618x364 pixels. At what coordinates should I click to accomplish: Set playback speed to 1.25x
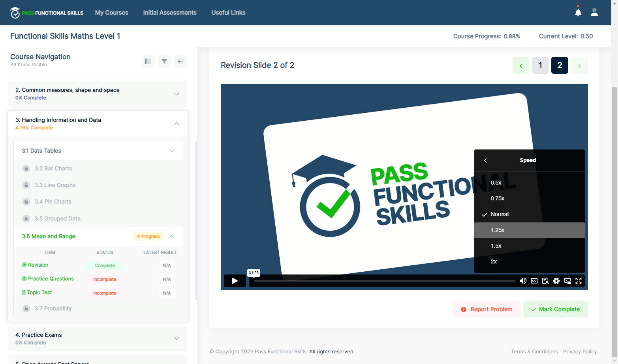(530, 230)
